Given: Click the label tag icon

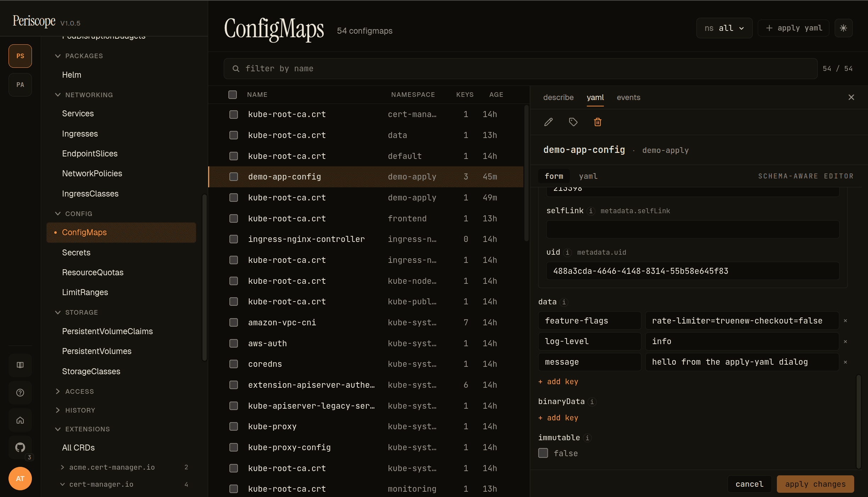Looking at the screenshot, I should coord(573,122).
